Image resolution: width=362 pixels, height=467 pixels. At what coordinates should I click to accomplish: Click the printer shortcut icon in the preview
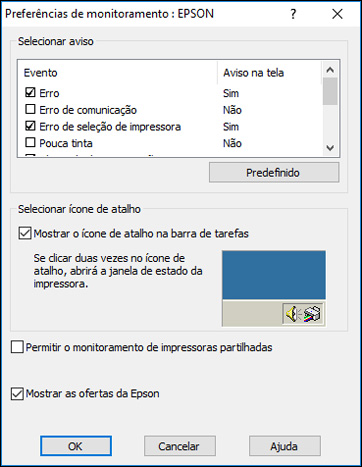[x=312, y=314]
